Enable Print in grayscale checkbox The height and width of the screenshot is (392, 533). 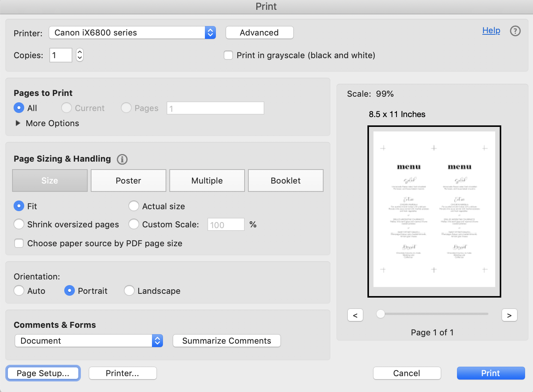228,56
